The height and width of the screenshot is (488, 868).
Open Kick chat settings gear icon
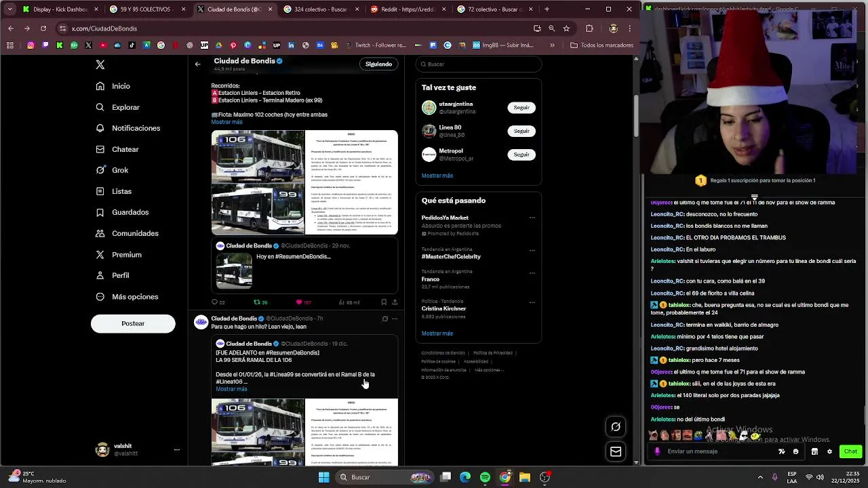(x=829, y=451)
